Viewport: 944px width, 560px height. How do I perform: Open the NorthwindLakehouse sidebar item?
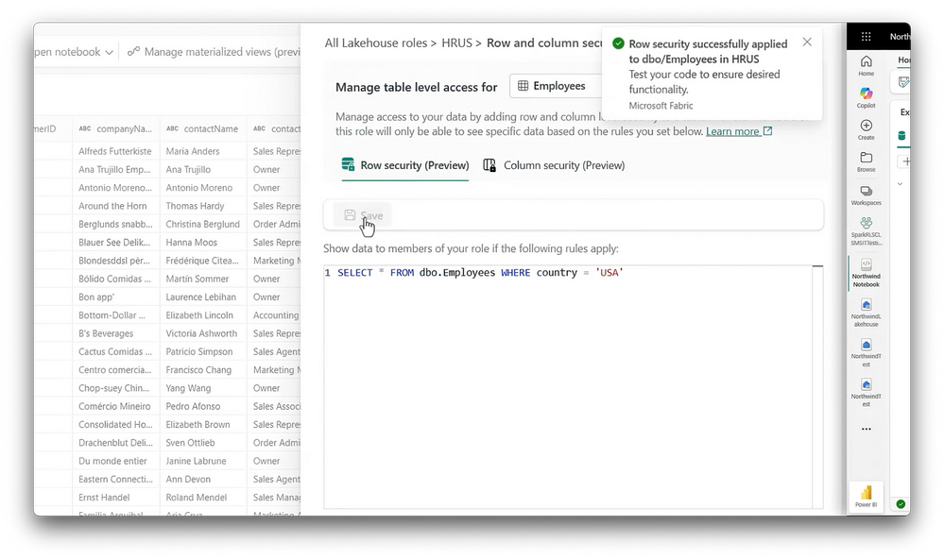pyautogui.click(x=866, y=313)
